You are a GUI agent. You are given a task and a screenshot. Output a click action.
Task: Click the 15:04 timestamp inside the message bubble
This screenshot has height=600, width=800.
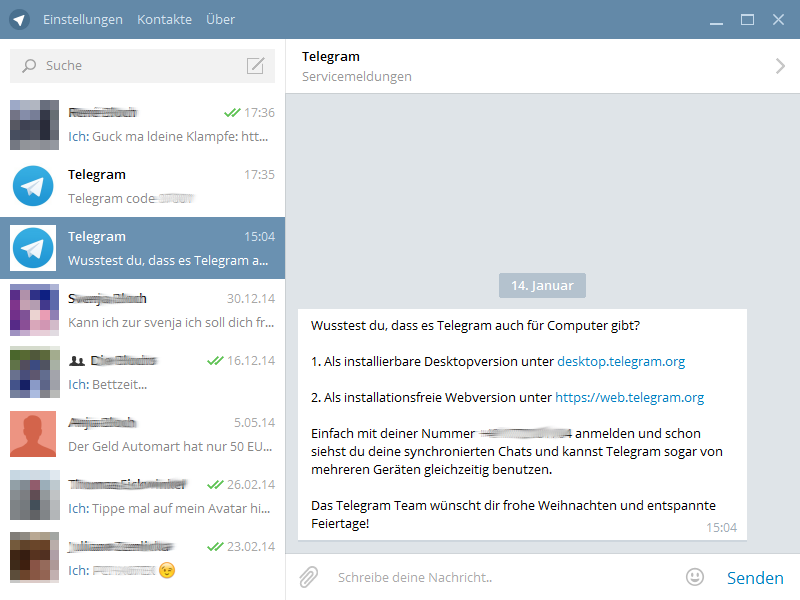[x=721, y=528]
